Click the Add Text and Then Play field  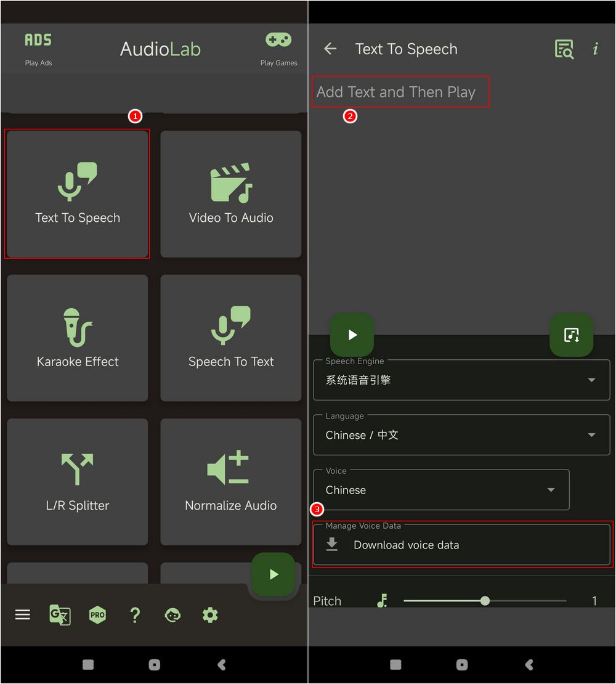click(x=400, y=92)
